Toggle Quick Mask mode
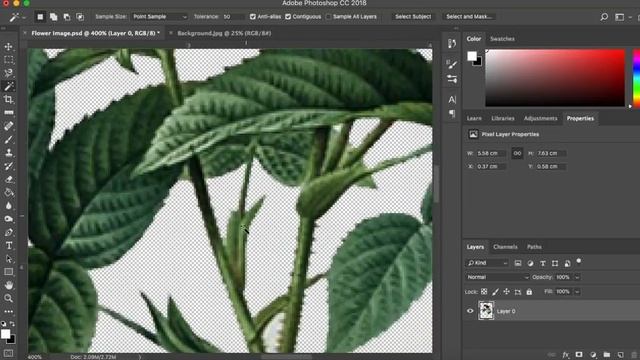This screenshot has width=640, height=360. (x=8, y=353)
